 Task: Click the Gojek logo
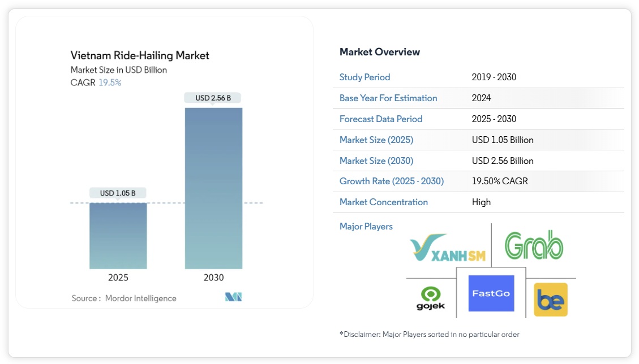pyautogui.click(x=431, y=299)
